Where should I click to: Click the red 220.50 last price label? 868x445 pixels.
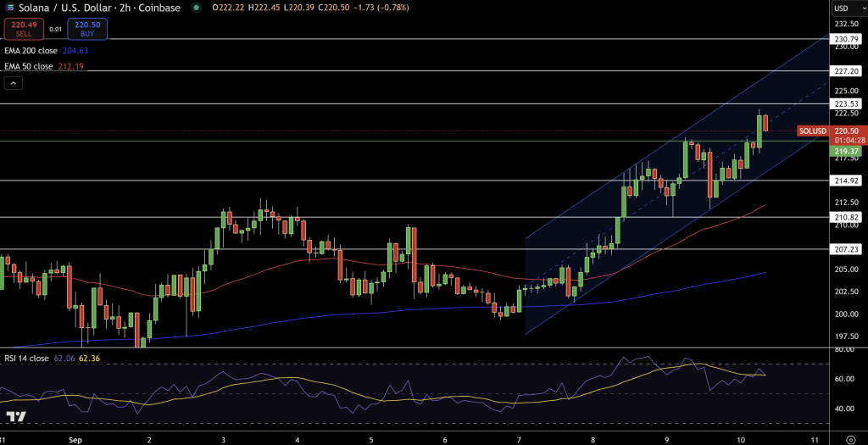click(x=847, y=131)
